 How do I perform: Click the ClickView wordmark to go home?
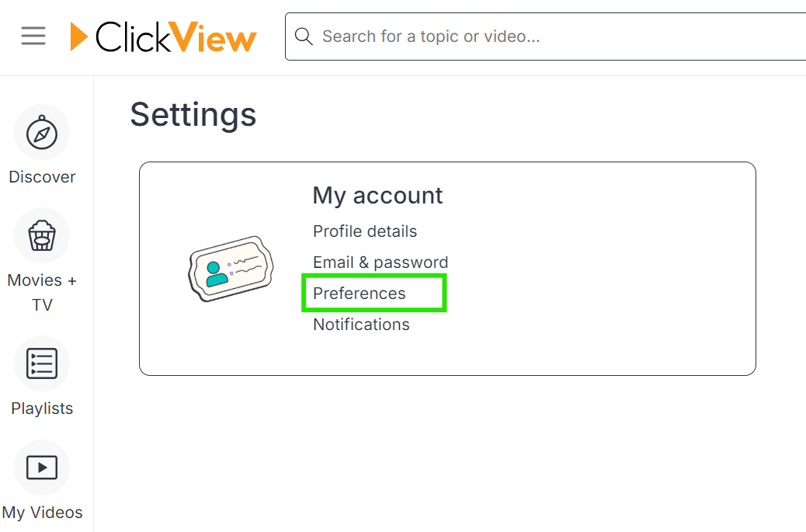175,37
